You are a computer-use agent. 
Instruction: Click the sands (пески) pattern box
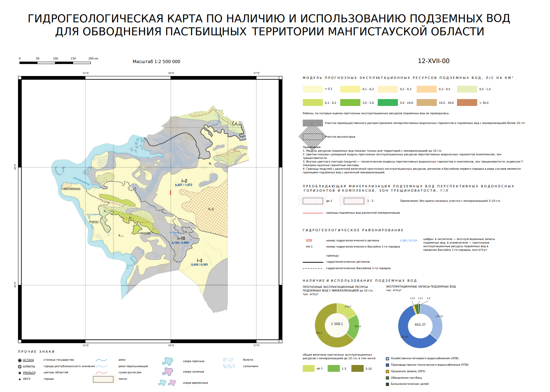coord(103,379)
